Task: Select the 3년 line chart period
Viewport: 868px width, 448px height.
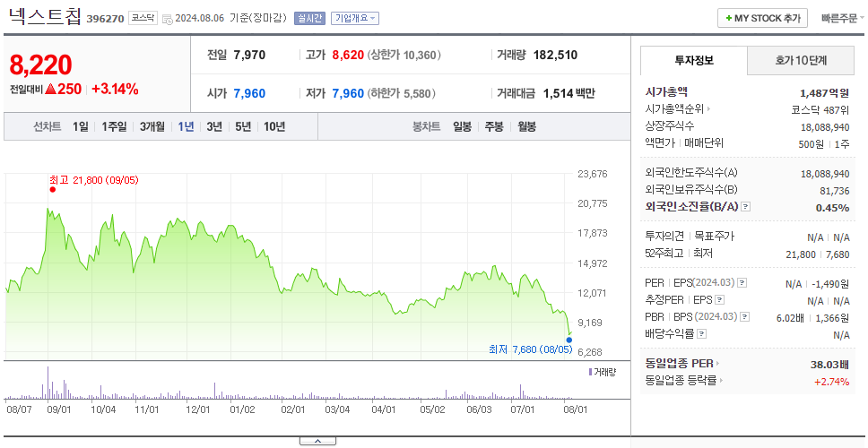Action: click(x=214, y=126)
